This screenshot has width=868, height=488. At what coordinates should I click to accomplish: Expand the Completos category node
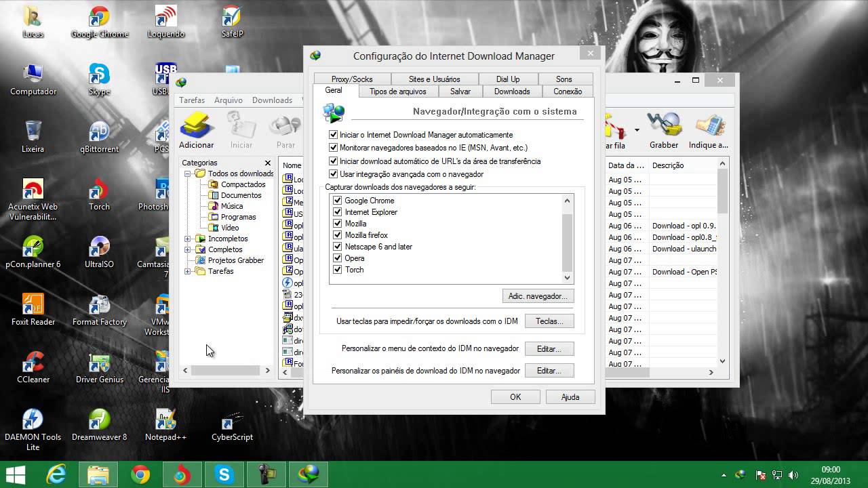tap(188, 249)
